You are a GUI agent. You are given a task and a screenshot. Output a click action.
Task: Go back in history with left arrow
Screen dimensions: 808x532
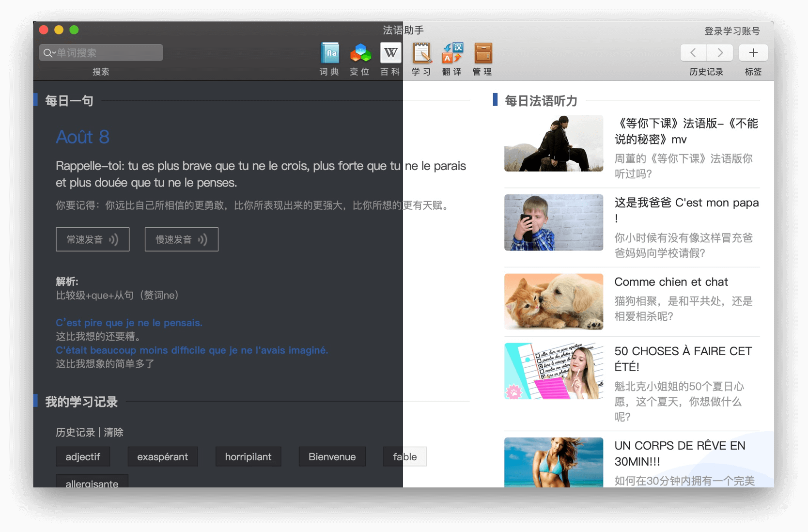click(x=693, y=53)
